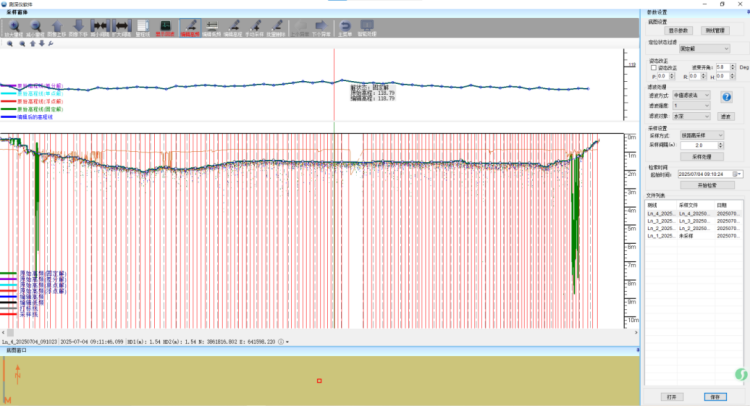Image resolution: width=750 pixels, height=406 pixels.
Task: Click the smart processing monitor icon
Action: pos(367,28)
